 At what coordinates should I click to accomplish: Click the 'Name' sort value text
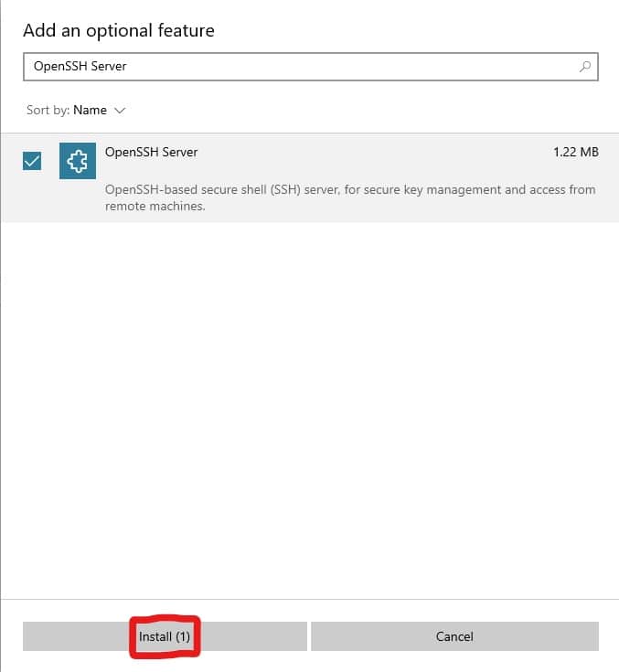[x=90, y=110]
